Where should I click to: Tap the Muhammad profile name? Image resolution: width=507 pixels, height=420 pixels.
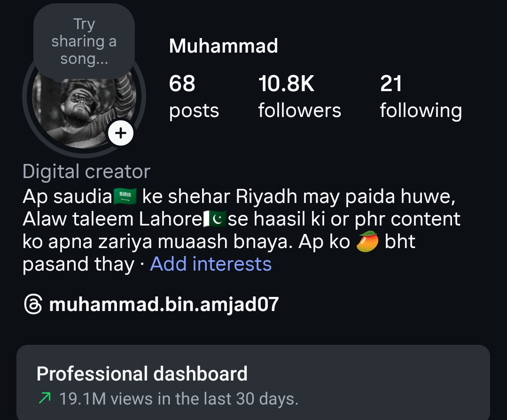[x=224, y=46]
